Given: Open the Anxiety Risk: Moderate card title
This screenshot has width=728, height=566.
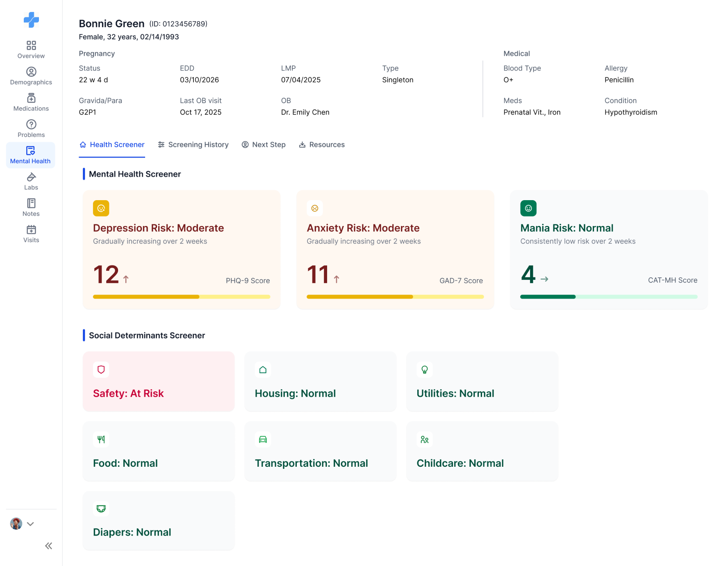Looking at the screenshot, I should (363, 228).
